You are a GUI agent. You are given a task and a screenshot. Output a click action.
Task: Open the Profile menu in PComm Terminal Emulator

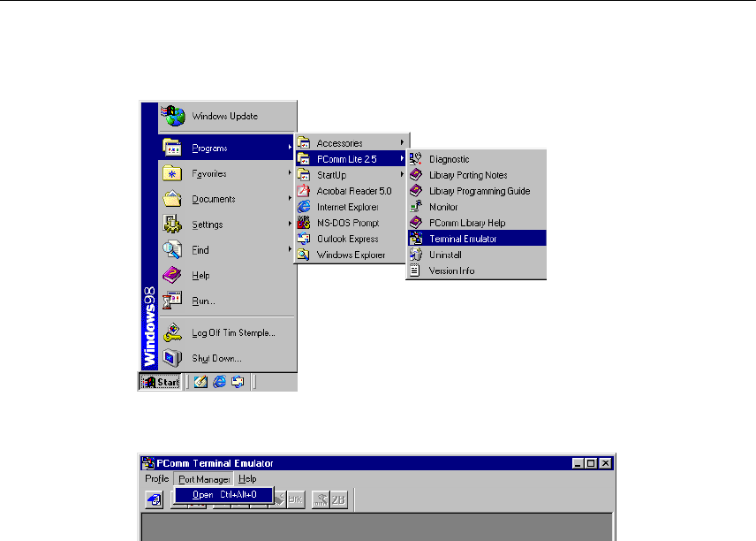[156, 479]
